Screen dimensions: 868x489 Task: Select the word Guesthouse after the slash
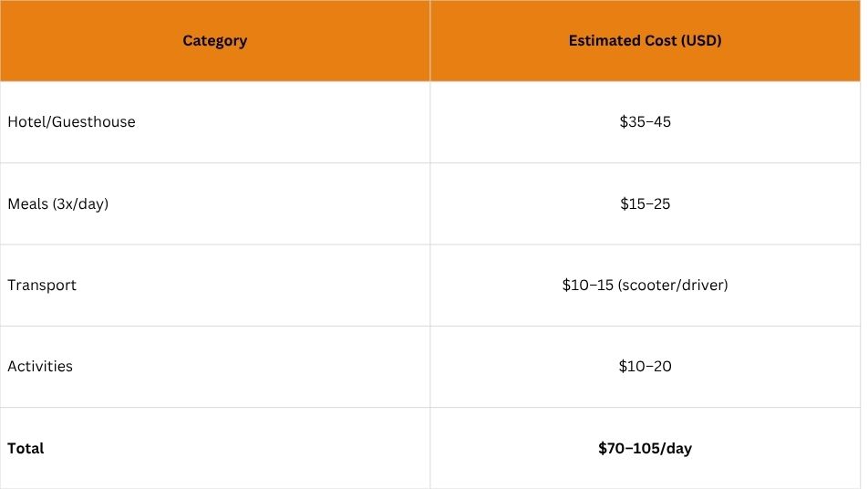pyautogui.click(x=94, y=122)
